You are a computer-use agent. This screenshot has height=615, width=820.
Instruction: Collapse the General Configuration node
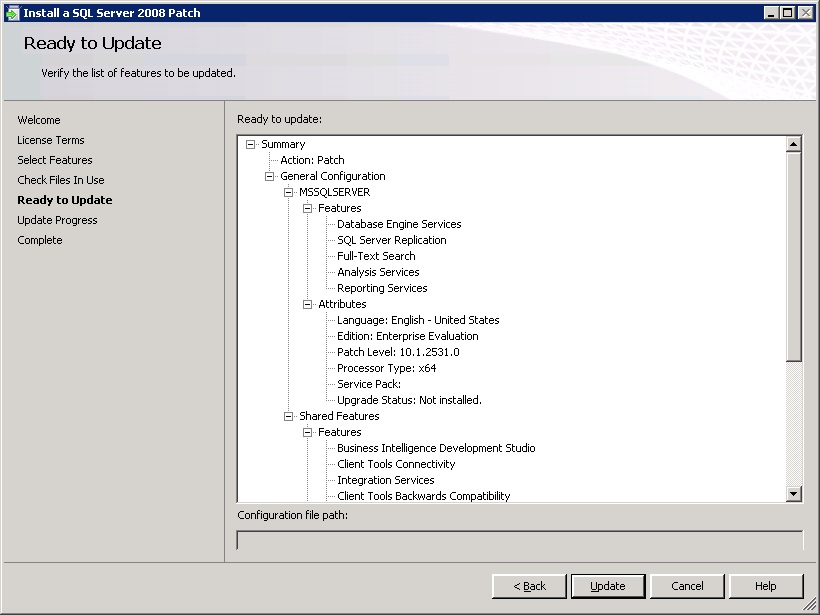tap(269, 176)
